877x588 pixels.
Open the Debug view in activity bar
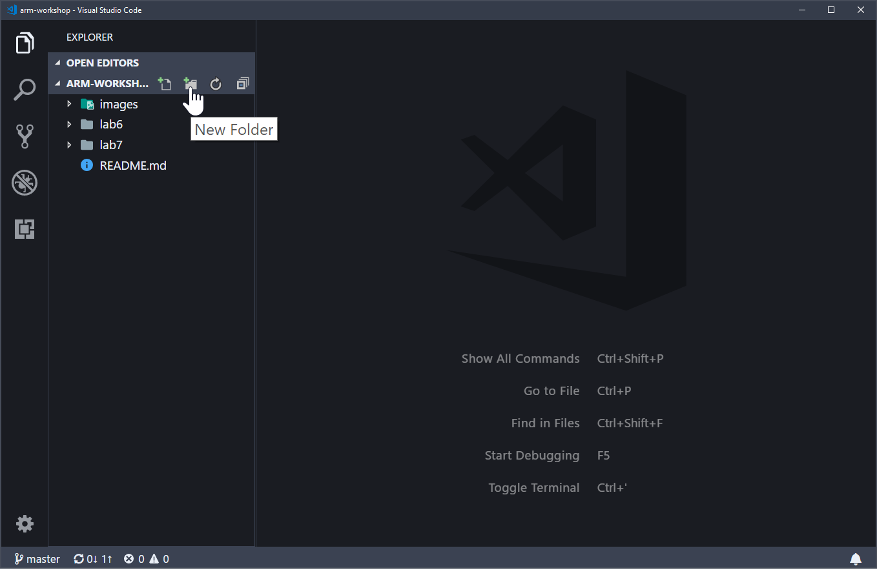[x=25, y=183]
